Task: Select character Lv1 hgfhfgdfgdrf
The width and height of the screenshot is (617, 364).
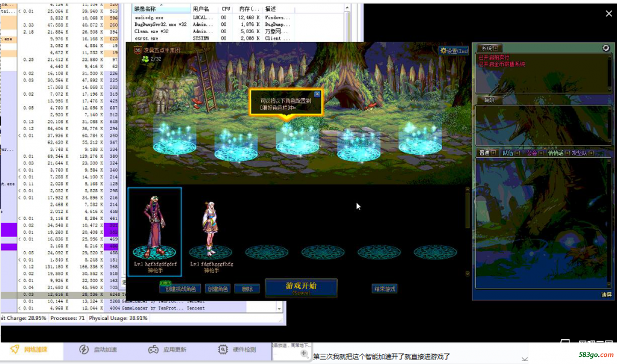Action: [x=155, y=232]
